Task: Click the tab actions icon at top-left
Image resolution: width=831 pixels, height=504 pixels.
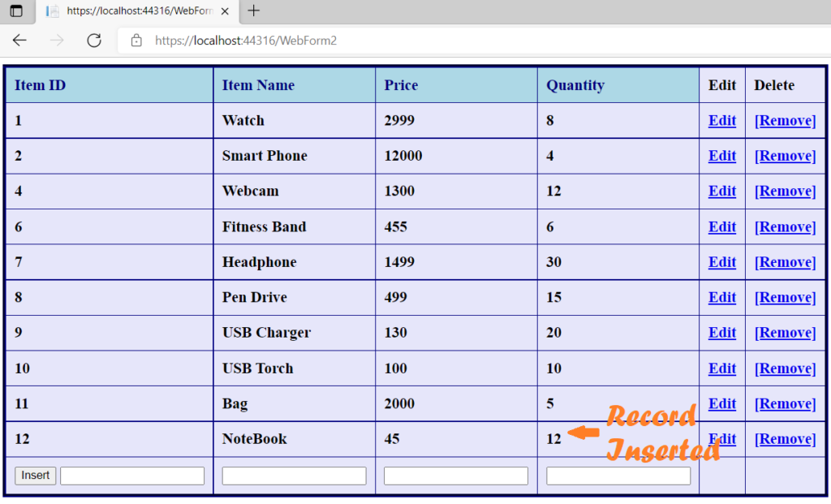Action: [x=16, y=11]
